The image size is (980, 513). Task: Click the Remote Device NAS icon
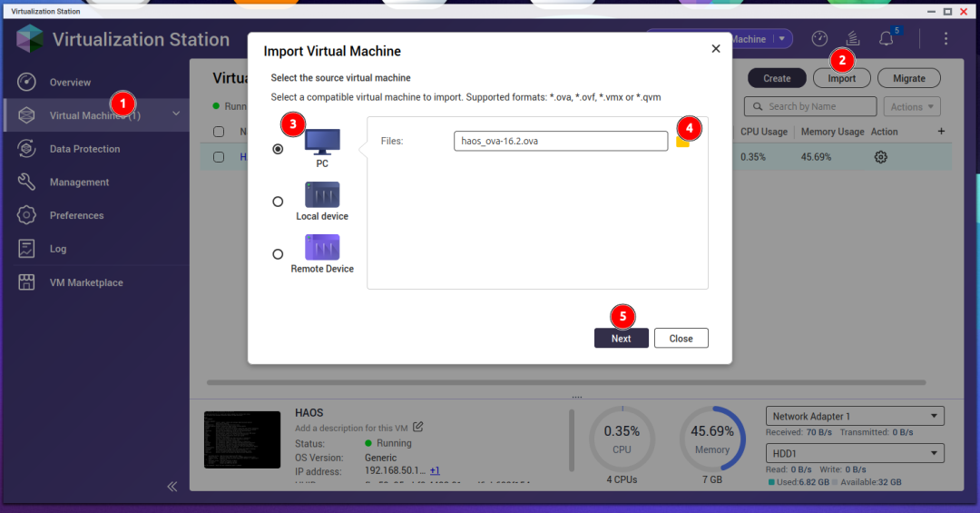click(322, 247)
